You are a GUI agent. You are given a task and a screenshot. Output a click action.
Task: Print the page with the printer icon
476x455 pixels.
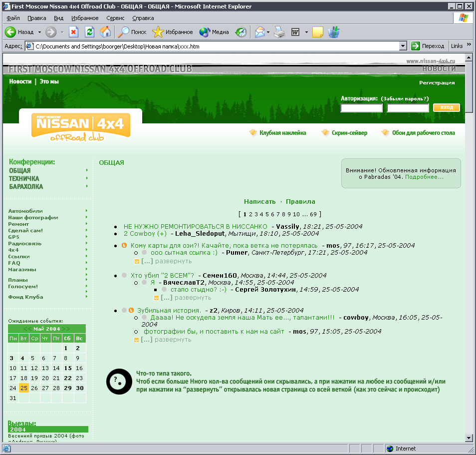[x=279, y=32]
